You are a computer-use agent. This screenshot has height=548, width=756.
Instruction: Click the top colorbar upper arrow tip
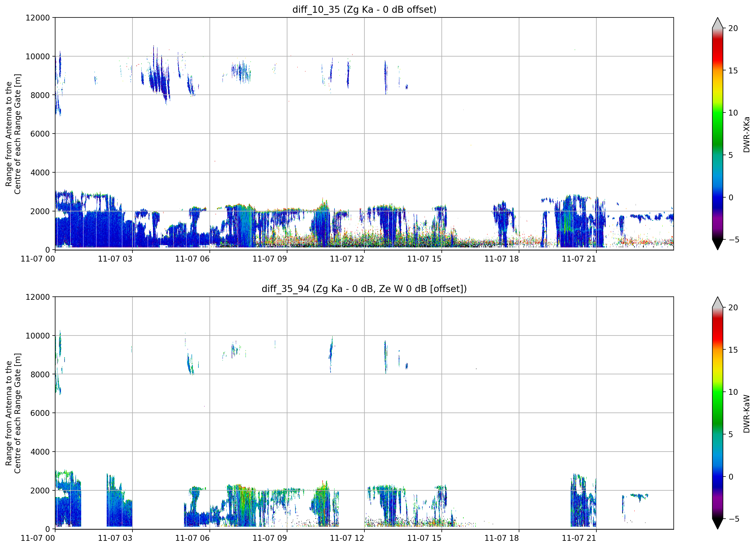(x=717, y=23)
